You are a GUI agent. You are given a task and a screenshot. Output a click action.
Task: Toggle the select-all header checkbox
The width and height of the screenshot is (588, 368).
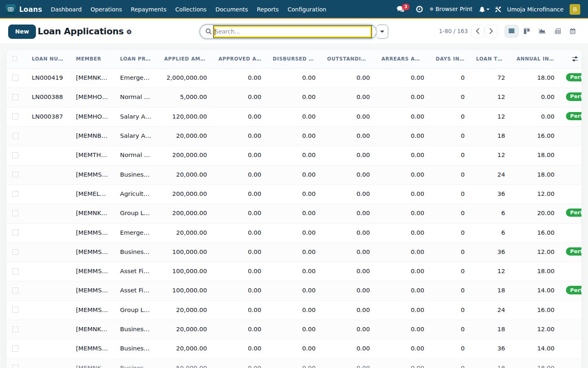click(15, 58)
